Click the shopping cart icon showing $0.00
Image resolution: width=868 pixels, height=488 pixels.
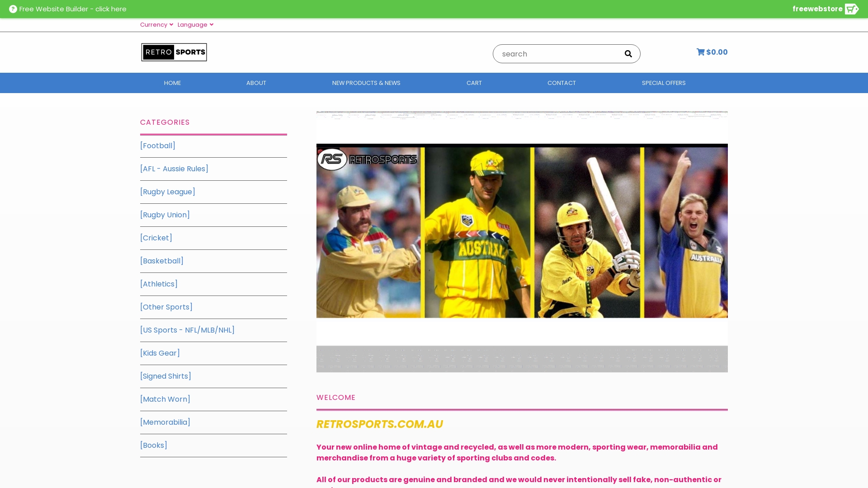(701, 52)
